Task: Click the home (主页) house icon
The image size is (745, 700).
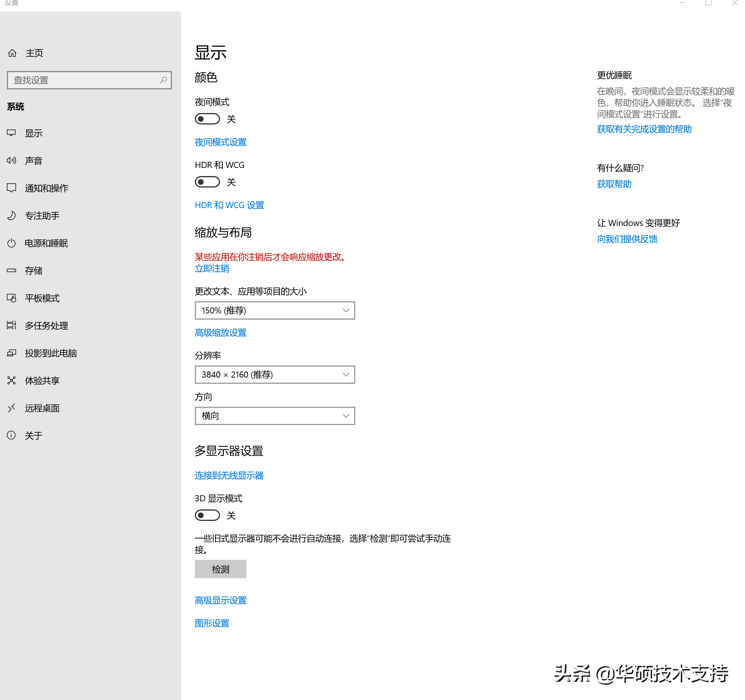Action: [12, 53]
